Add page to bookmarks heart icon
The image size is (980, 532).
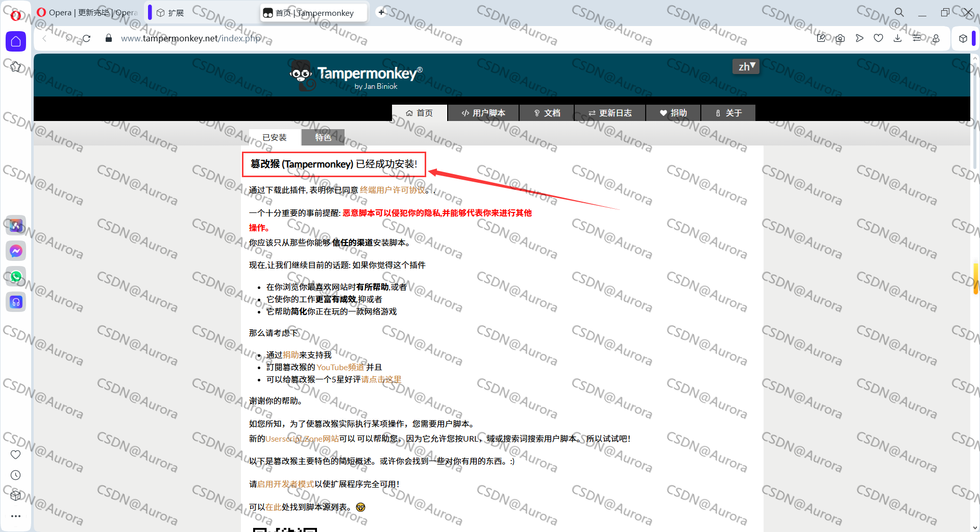tap(878, 38)
